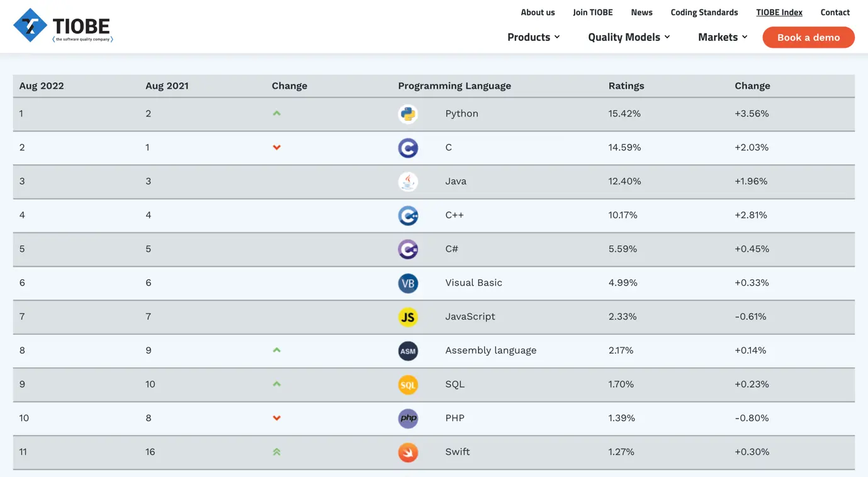Image resolution: width=868 pixels, height=477 pixels.
Task: Follow the Join TIOBE link
Action: [x=592, y=12]
